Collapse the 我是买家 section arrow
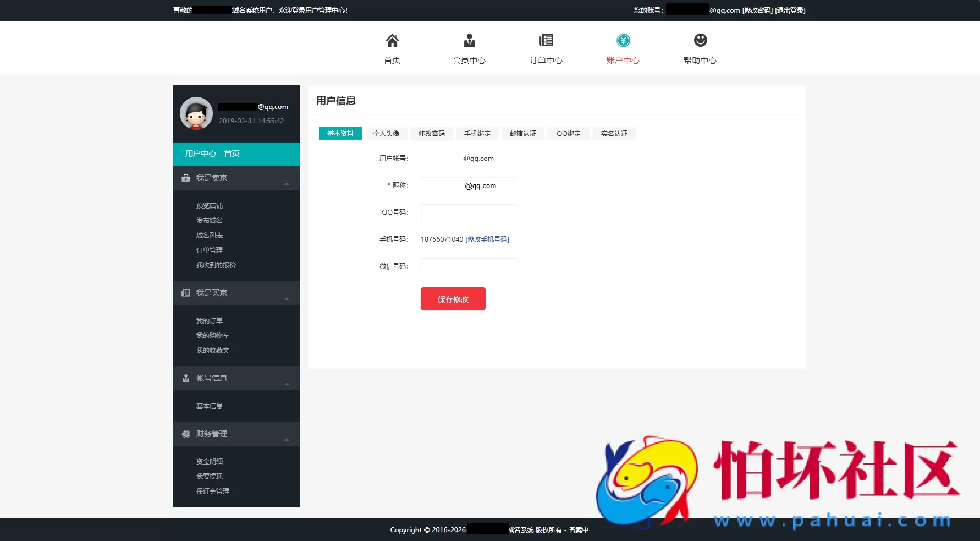Viewport: 980px width, 541px height. [287, 298]
